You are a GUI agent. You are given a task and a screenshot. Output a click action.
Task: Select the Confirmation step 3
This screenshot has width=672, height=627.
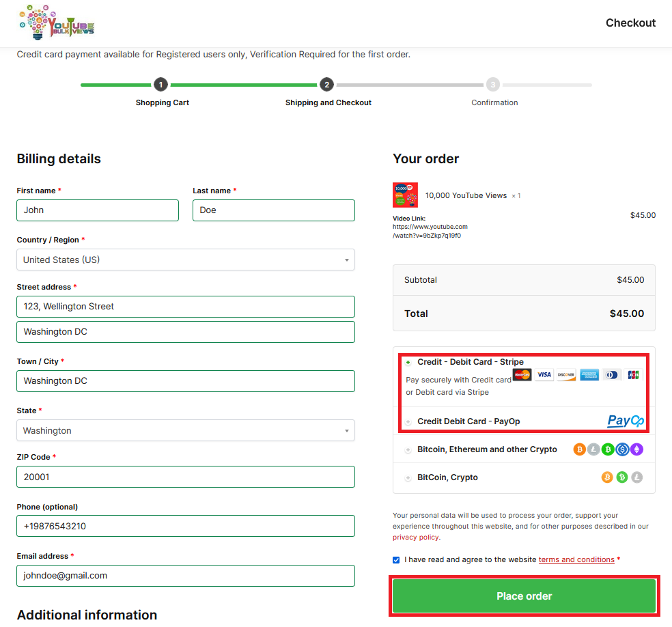(493, 85)
